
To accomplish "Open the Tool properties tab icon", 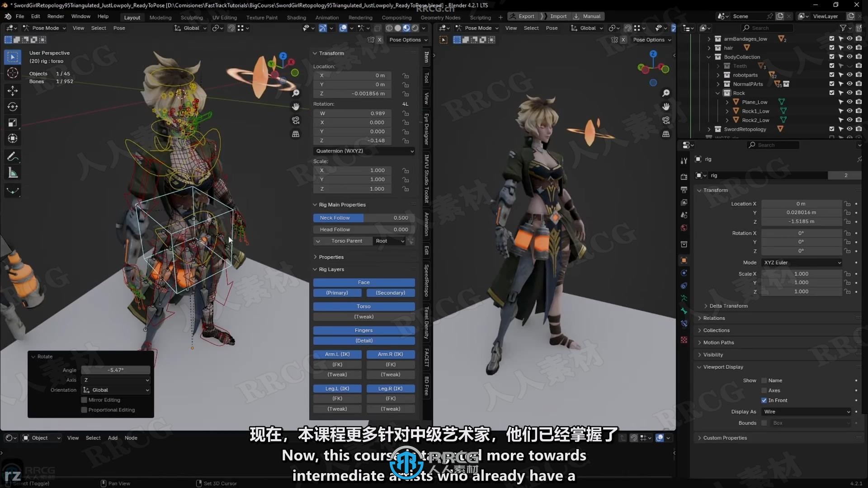I will [684, 161].
